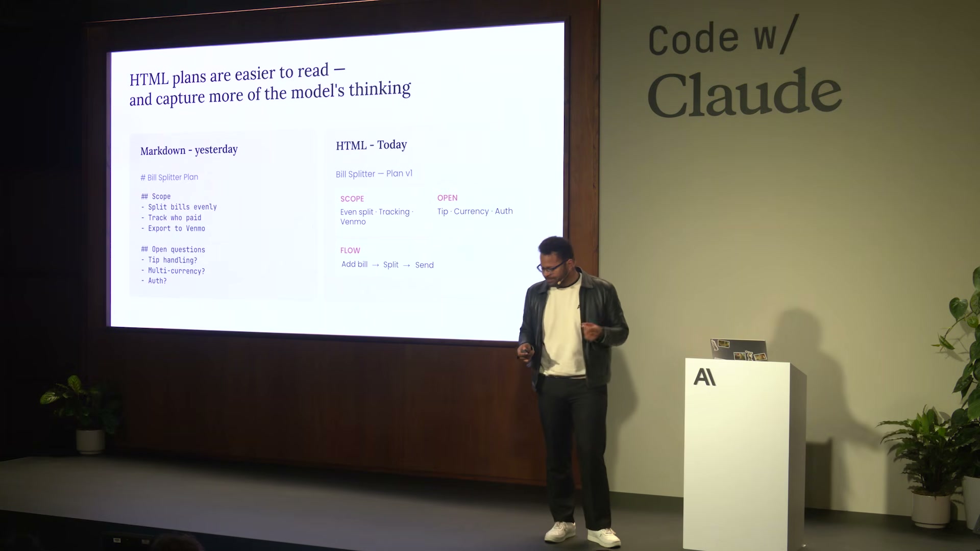Click the Anthropic logo on the podium
The image size is (980, 551).
(x=704, y=378)
